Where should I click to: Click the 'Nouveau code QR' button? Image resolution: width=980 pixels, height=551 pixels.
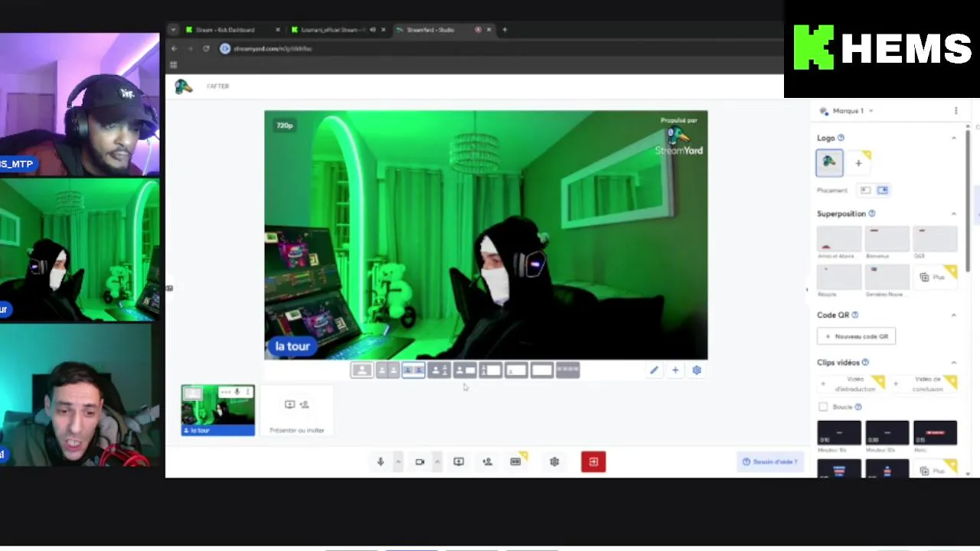(x=857, y=337)
